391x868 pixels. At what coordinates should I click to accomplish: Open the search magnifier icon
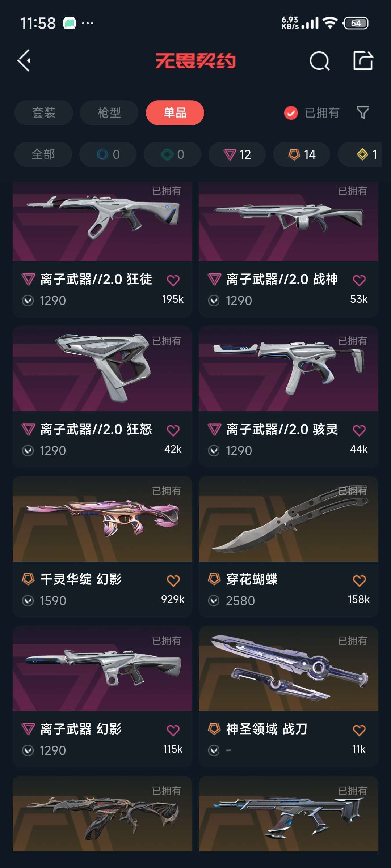click(x=319, y=61)
